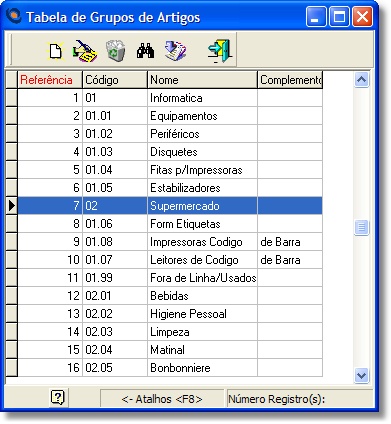Screen dimensions: 391x424
Task: Click code cell 01.06
Action: 115,224
